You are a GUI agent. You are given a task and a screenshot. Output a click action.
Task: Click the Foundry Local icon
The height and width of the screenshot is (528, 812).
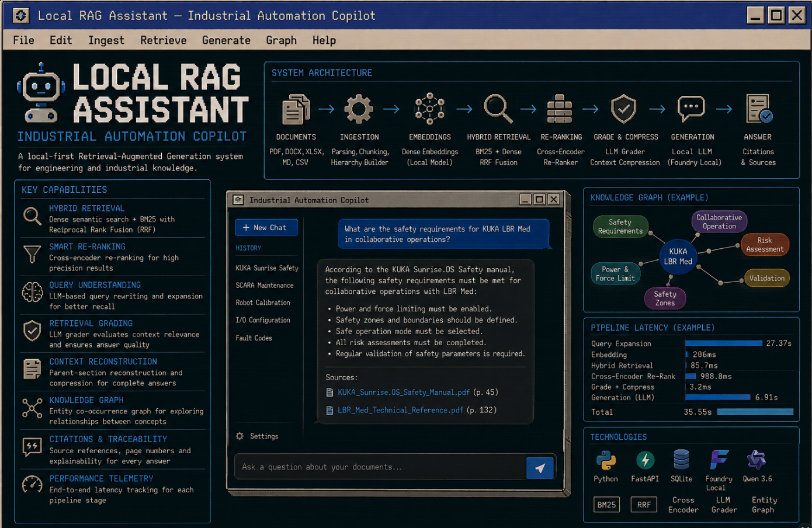click(x=719, y=460)
